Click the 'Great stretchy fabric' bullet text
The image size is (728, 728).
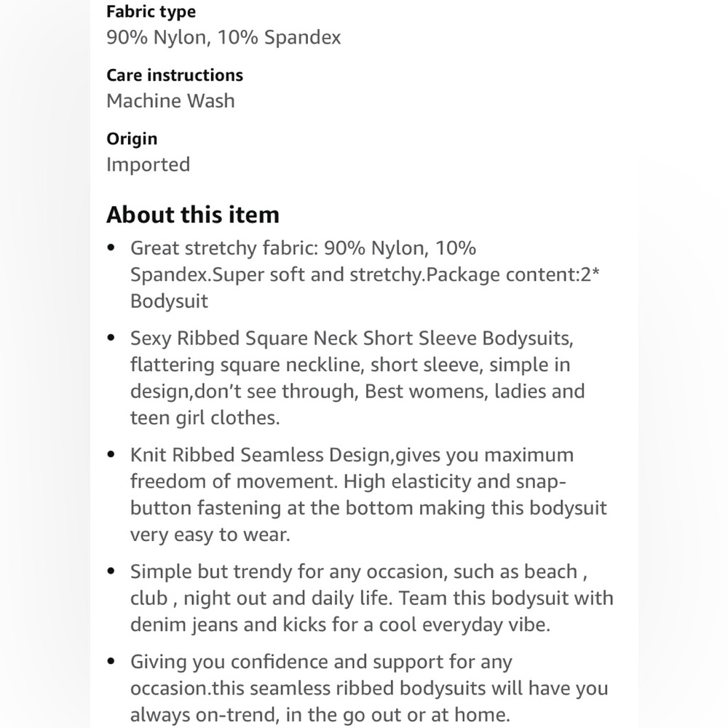pos(365,274)
